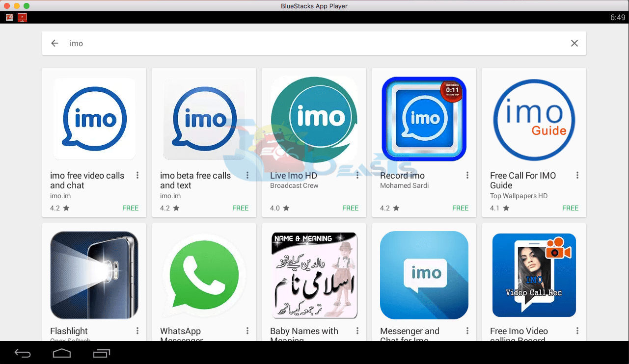The image size is (629, 364).
Task: Click FREE on imo beta free calls and text
Action: pos(241,208)
